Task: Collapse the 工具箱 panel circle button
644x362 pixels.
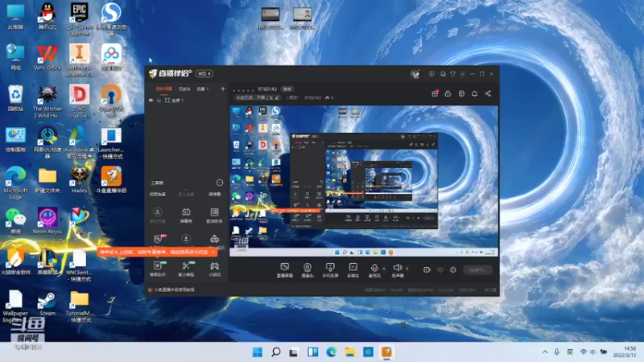Action: click(219, 183)
